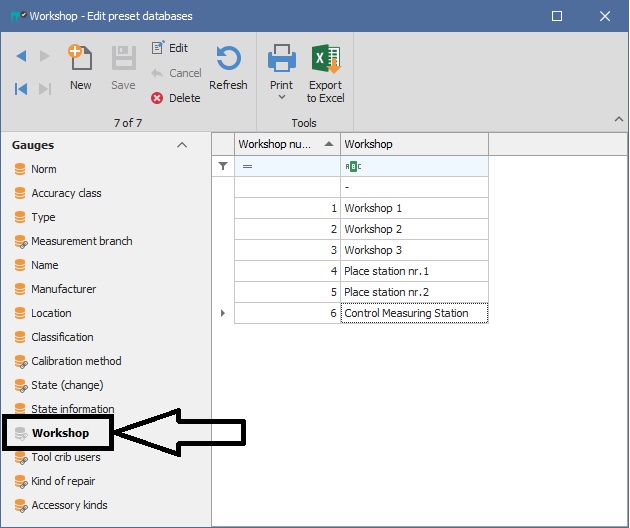The height and width of the screenshot is (528, 630).
Task: Select Place station nr.1 cell
Action: click(x=414, y=271)
